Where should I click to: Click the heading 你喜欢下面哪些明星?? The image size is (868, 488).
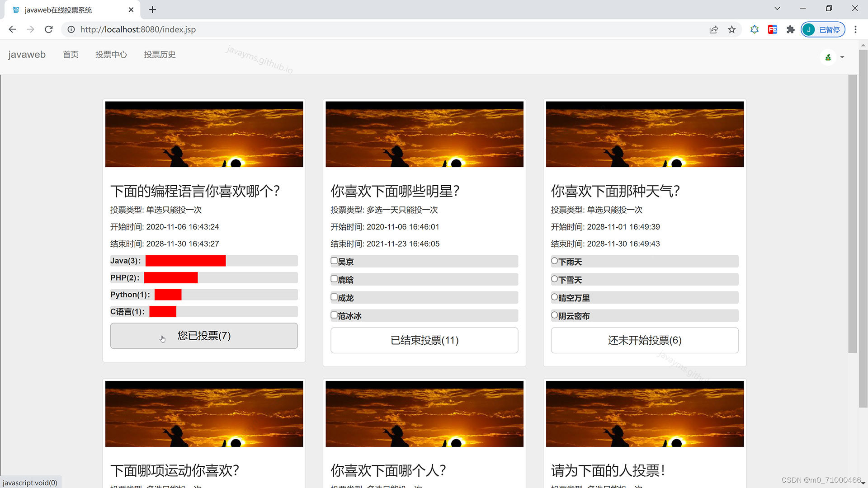pos(395,191)
